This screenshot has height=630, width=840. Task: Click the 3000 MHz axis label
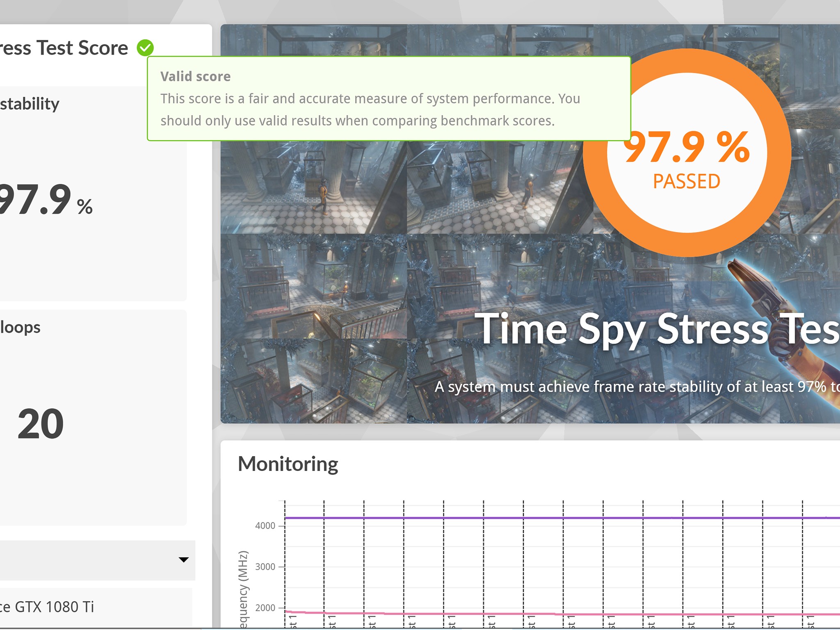pyautogui.click(x=265, y=567)
